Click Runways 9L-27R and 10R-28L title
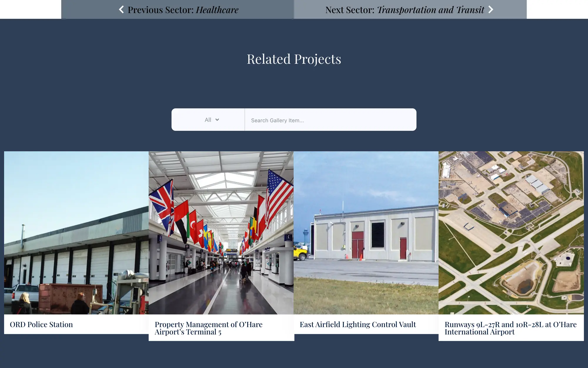This screenshot has height=368, width=588. (x=510, y=328)
